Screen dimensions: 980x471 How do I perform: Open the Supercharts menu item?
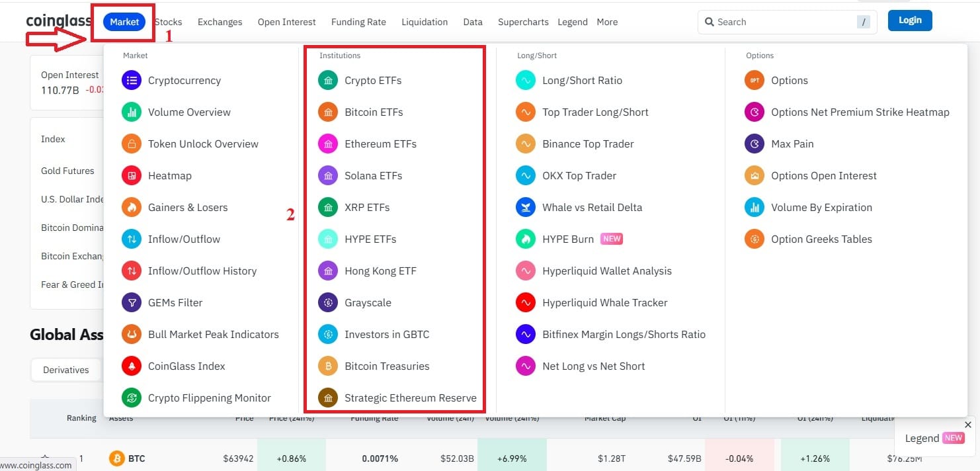pos(523,22)
